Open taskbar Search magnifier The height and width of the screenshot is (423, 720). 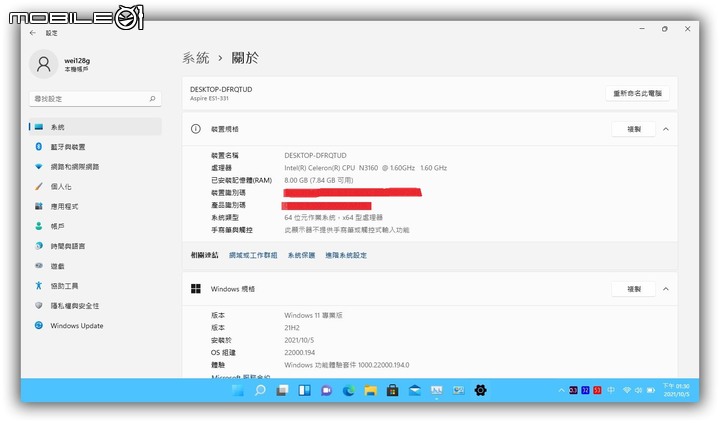pyautogui.click(x=260, y=390)
